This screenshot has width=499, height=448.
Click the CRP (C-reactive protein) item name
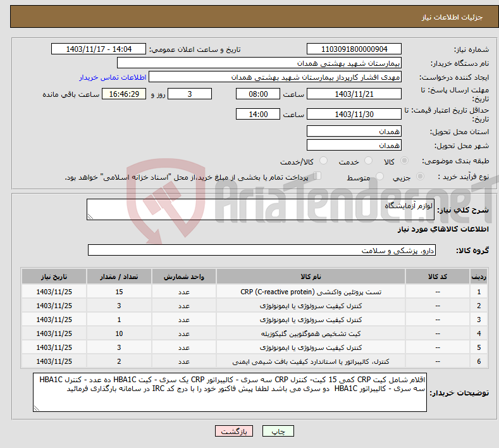pyautogui.click(x=311, y=292)
